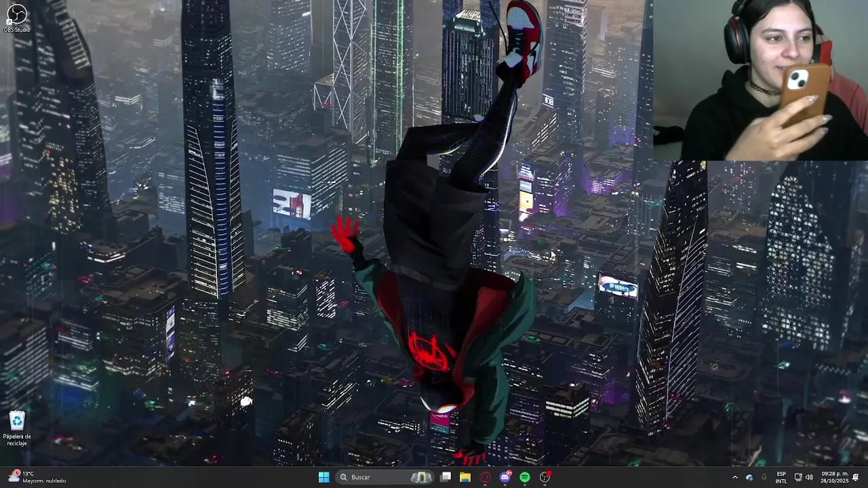Screen dimensions: 868x488
Task: Open the Papelera de reciclaje icon
Action: [x=17, y=428]
